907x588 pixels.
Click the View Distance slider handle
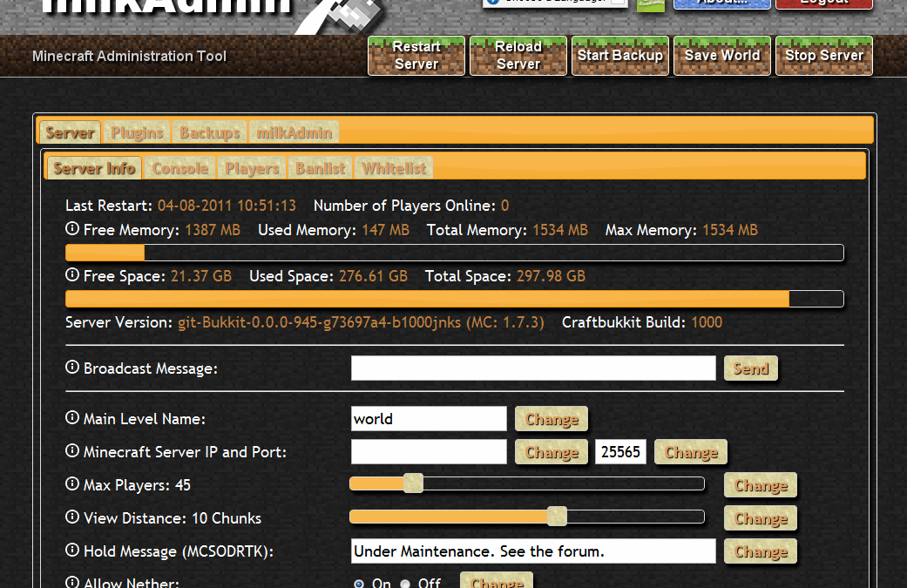tap(557, 517)
